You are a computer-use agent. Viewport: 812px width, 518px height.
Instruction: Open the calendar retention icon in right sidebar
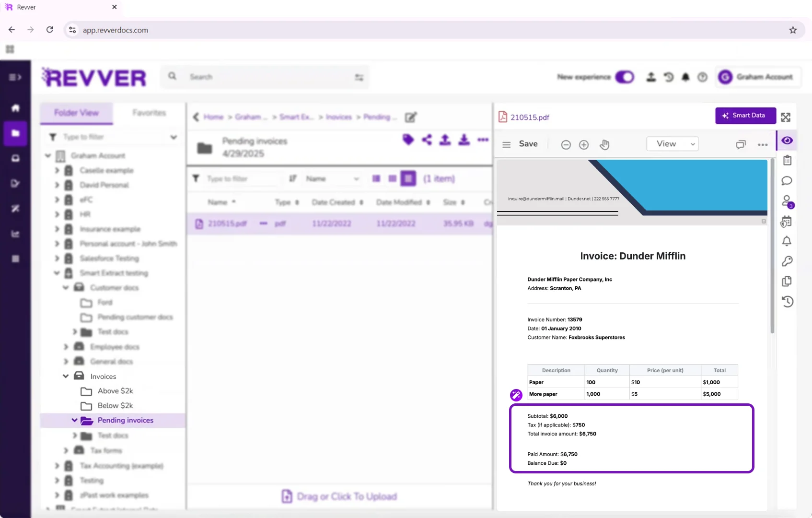(x=787, y=222)
